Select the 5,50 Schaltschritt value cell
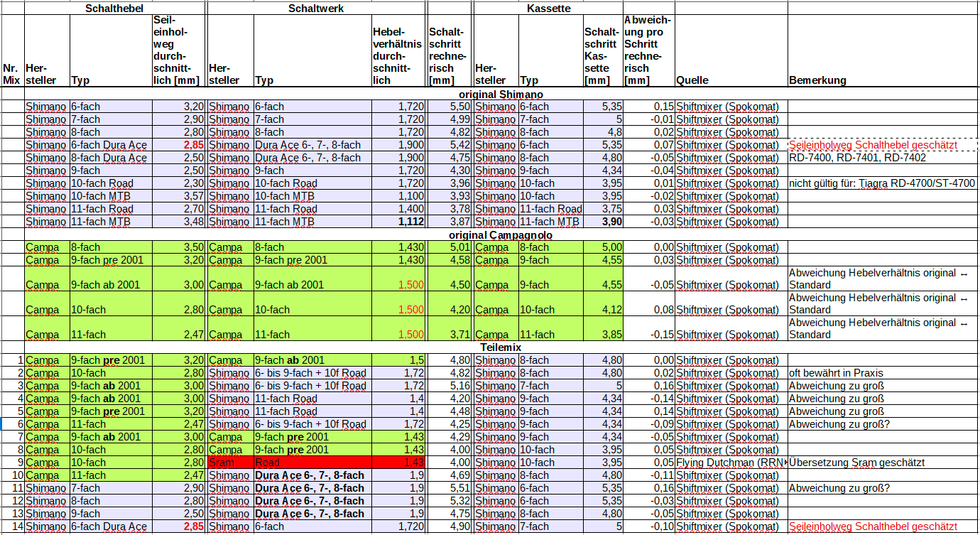 point(450,107)
